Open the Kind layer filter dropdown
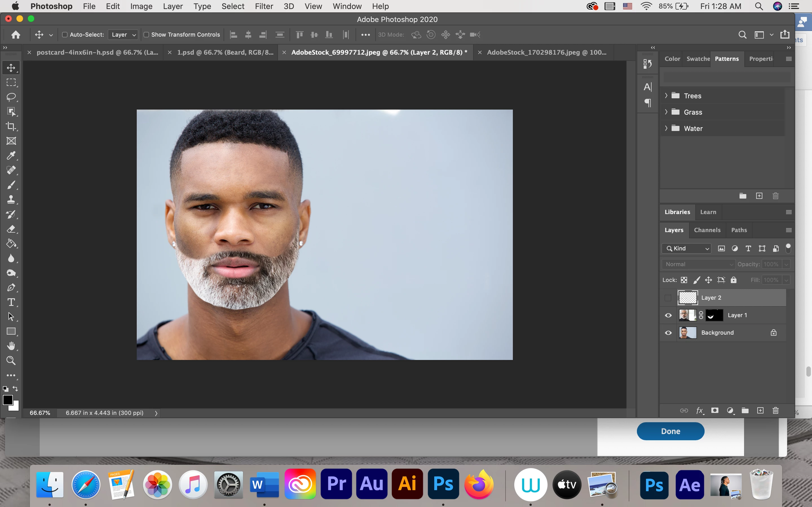The width and height of the screenshot is (812, 507). click(687, 248)
